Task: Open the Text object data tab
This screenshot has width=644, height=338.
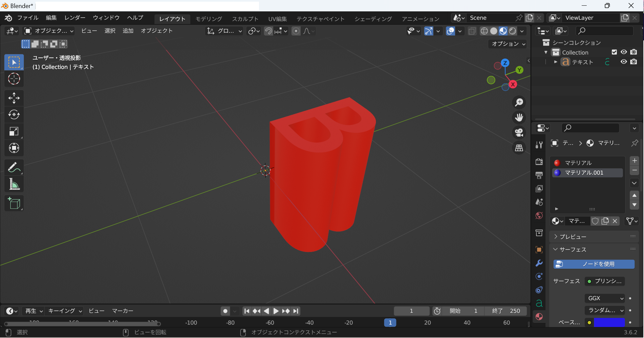Action: [539, 303]
